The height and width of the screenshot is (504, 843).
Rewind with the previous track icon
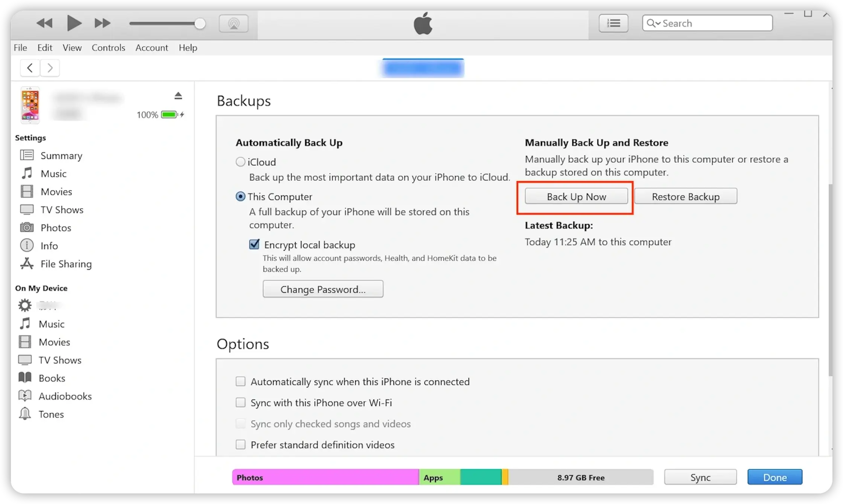(44, 23)
